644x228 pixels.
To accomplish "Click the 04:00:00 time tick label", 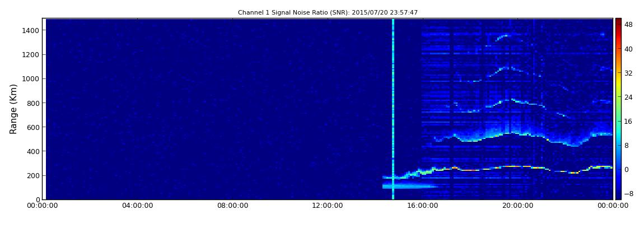I will [138, 206].
